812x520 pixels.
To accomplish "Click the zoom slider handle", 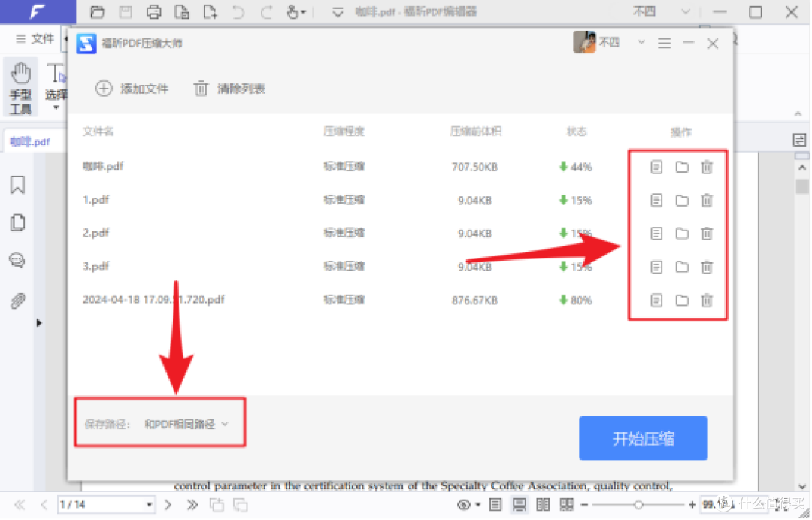I will coord(638,504).
